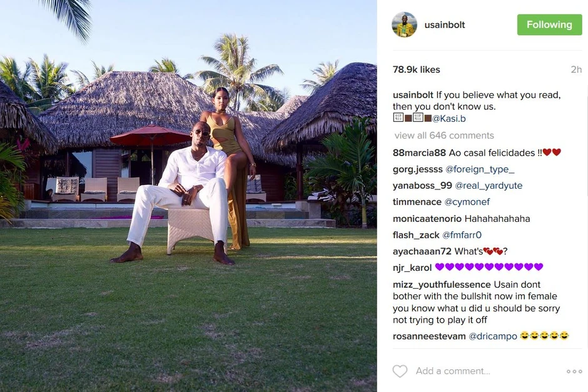The image size is (588, 392).
Task: Expand view all 646 comments
Action: tap(444, 135)
